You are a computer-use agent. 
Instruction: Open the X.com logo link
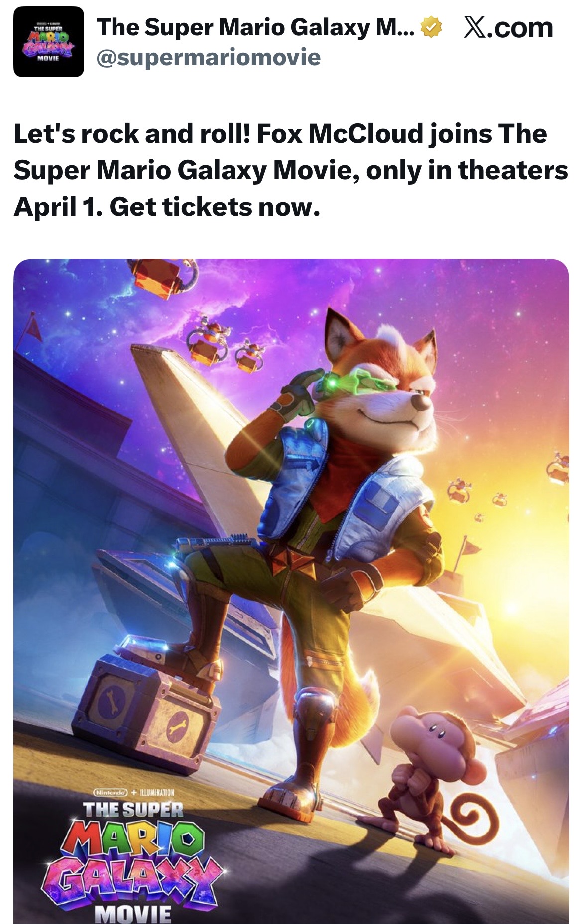[x=508, y=28]
